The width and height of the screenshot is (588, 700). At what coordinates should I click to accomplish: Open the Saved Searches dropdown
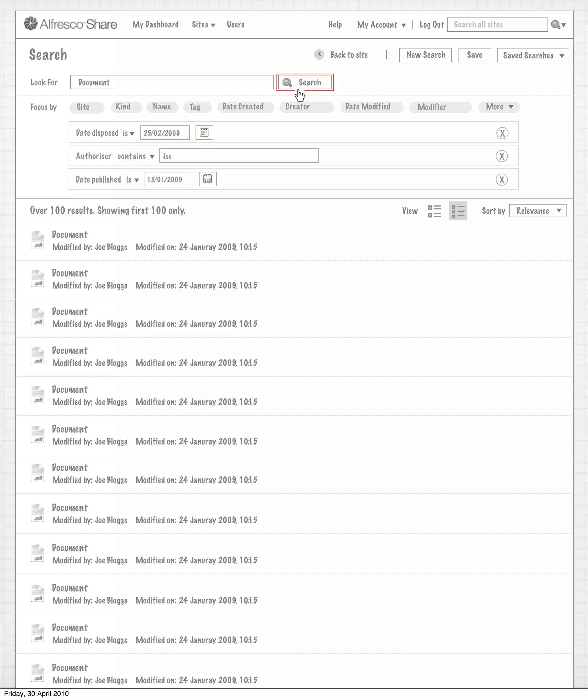533,55
